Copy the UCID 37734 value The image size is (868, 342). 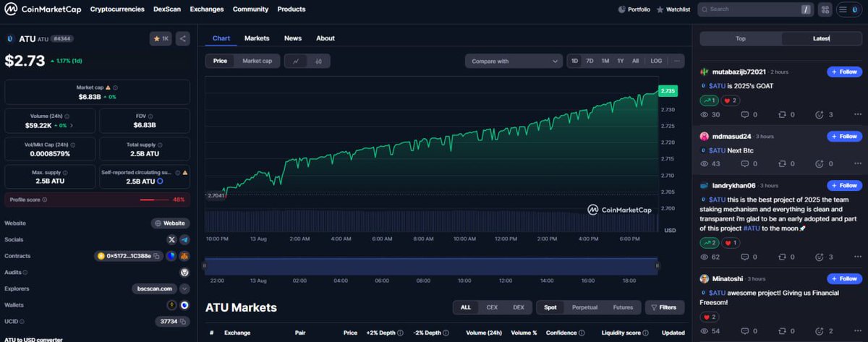[x=183, y=321]
